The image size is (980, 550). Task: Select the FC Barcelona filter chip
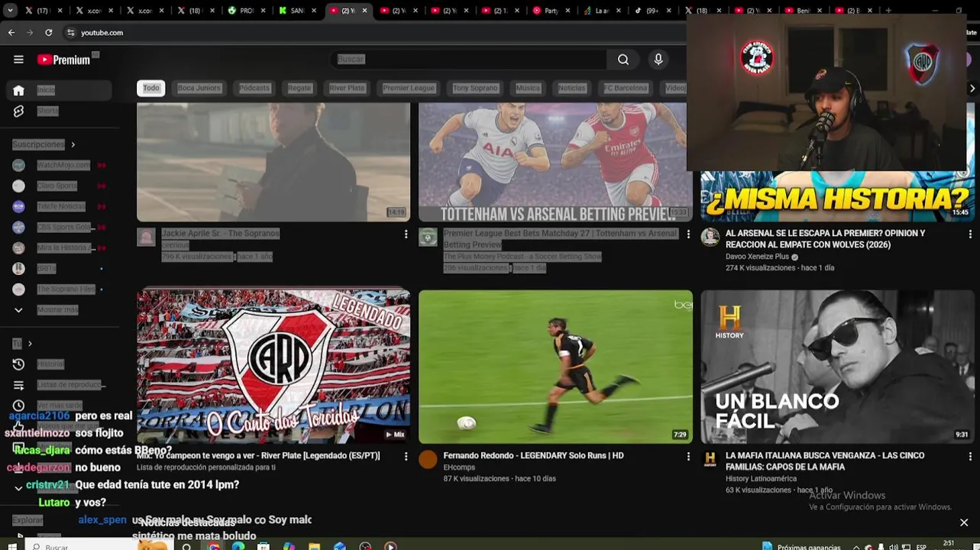pos(626,88)
